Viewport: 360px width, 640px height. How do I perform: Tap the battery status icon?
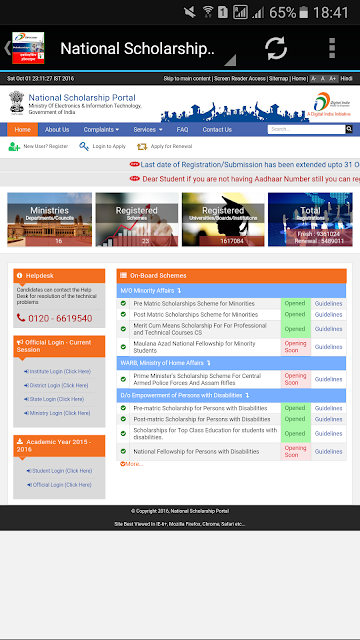pyautogui.click(x=303, y=12)
